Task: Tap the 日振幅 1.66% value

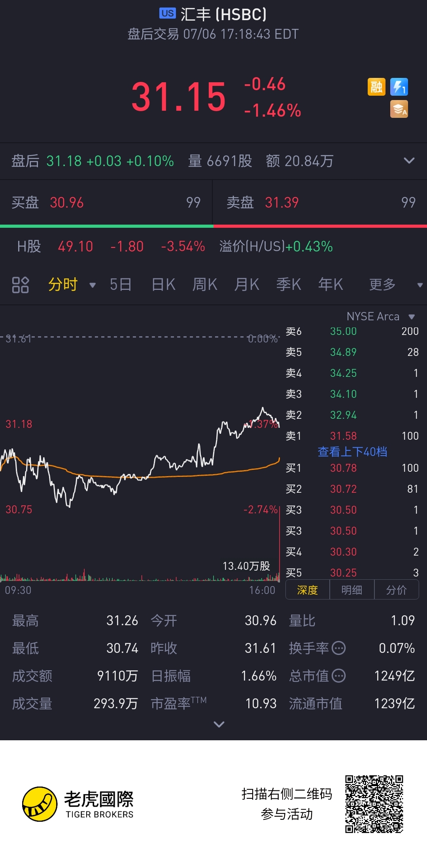Action: click(x=259, y=676)
